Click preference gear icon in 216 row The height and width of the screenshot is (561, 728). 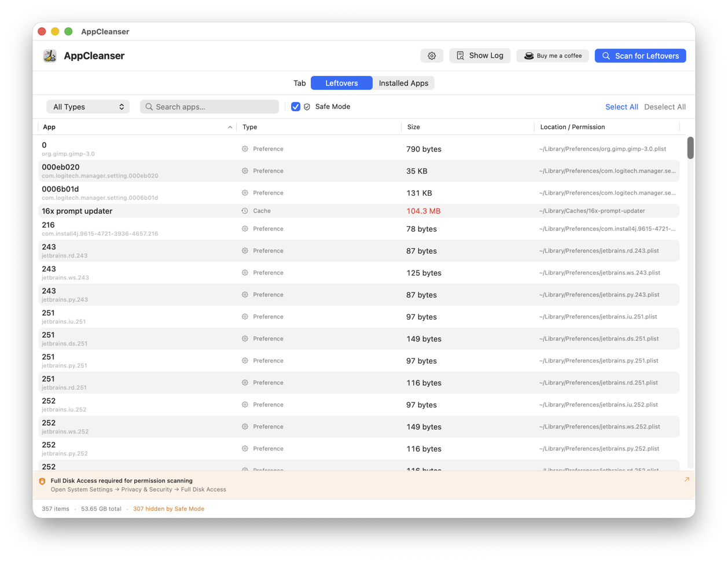(x=245, y=229)
